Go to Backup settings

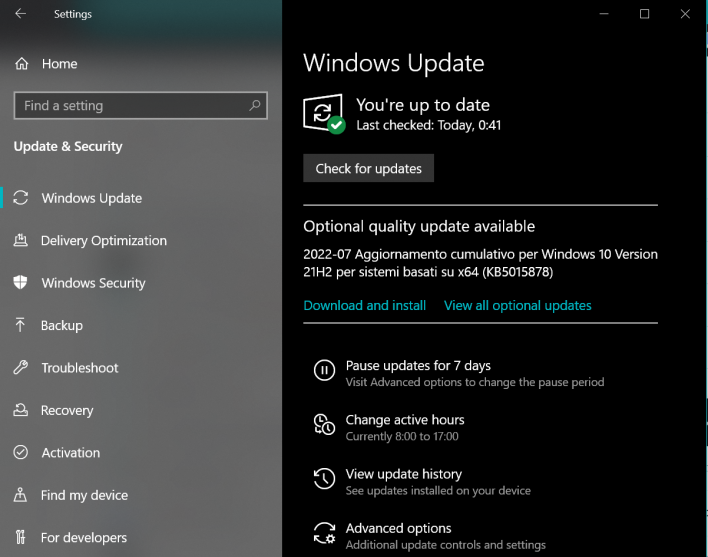(x=62, y=325)
